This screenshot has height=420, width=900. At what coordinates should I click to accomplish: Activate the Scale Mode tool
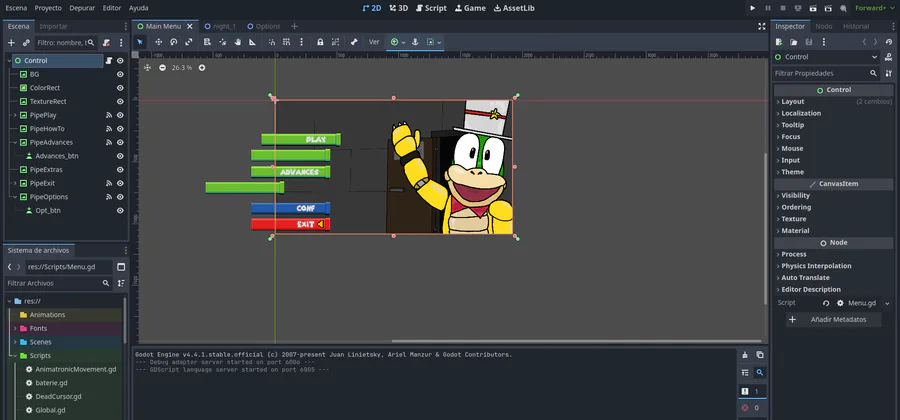[189, 42]
